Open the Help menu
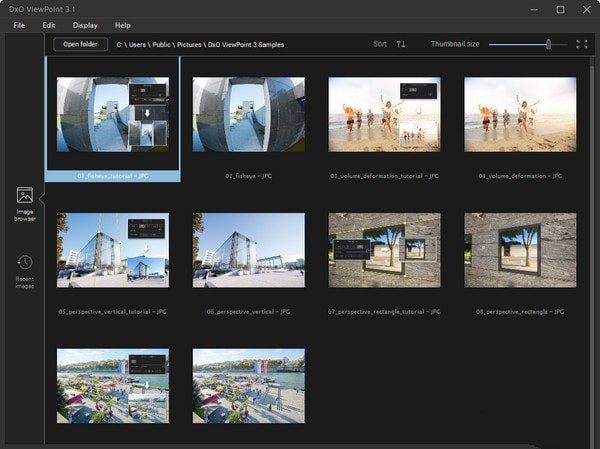This screenshot has height=449, width=600. coord(122,25)
